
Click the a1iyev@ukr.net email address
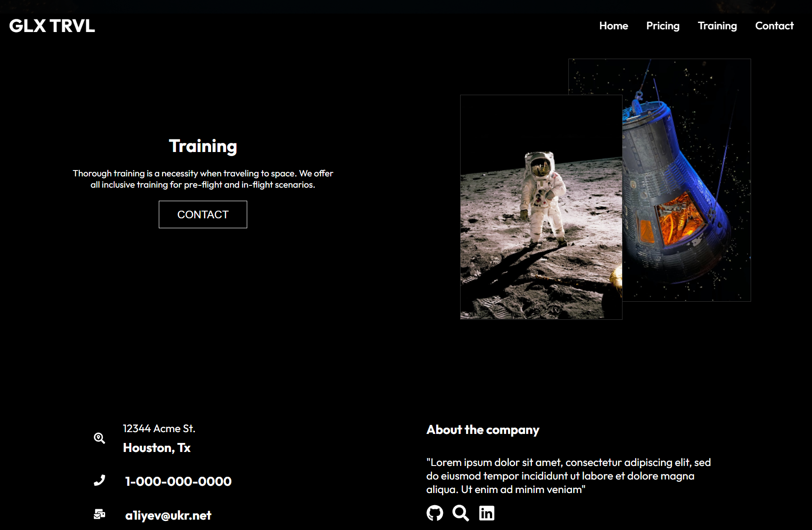tap(168, 515)
